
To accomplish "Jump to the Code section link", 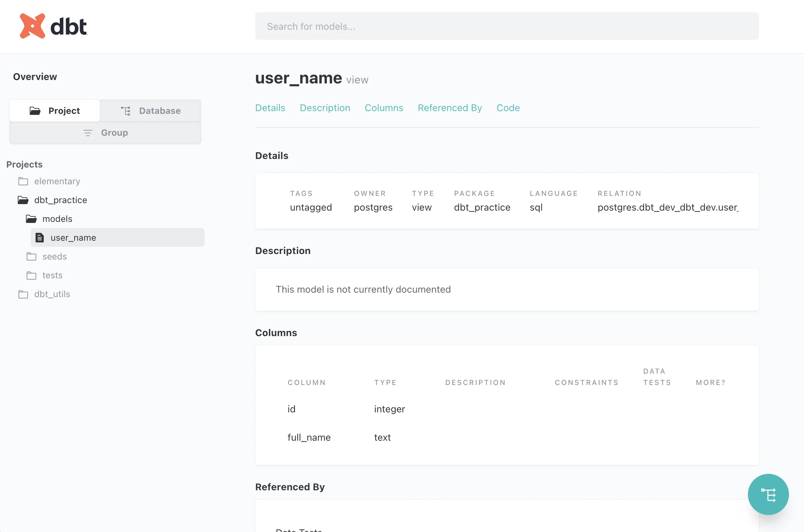I will point(508,108).
